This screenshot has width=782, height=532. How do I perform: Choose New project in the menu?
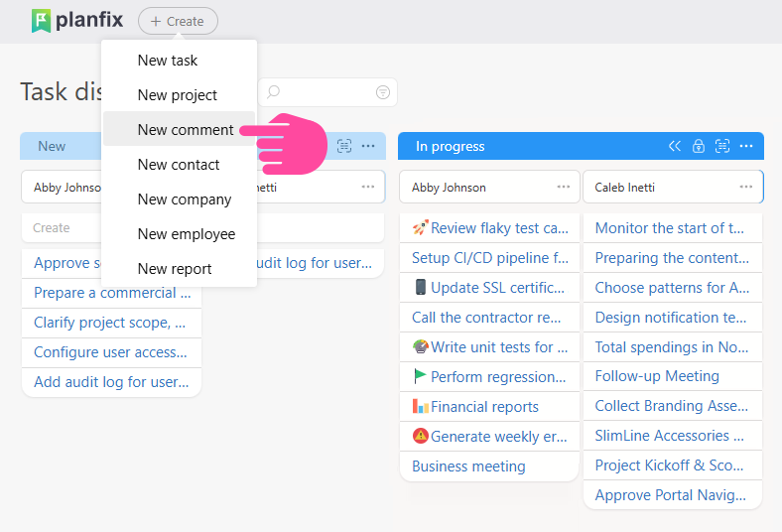coord(178,95)
